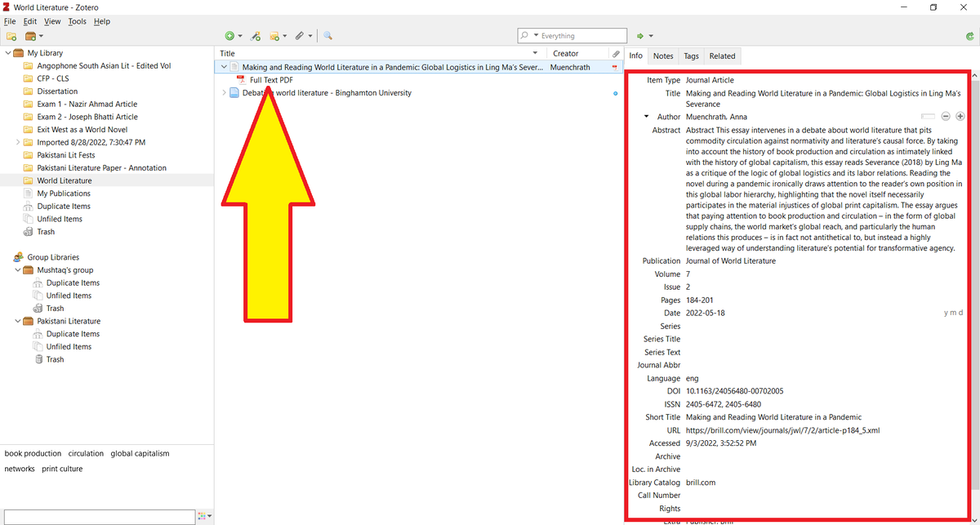Click the New Collection toolbar icon
Screen dimensions: 980x525
[11, 36]
